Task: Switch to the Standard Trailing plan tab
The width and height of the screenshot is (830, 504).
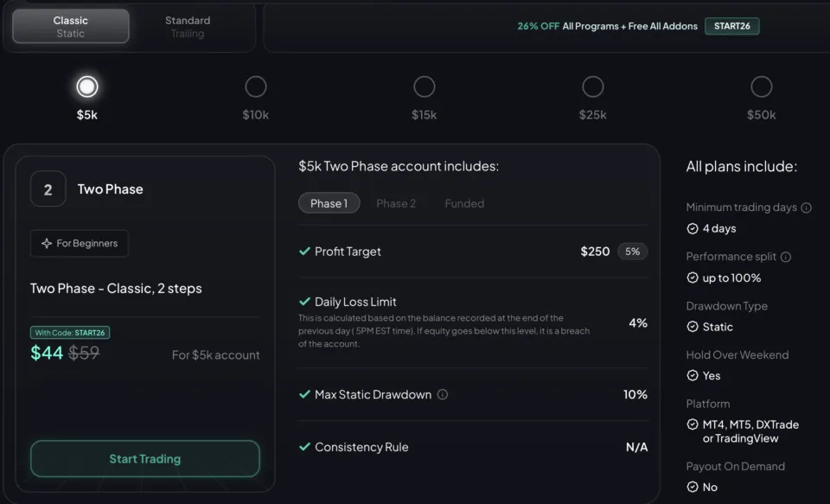Action: 187,26
